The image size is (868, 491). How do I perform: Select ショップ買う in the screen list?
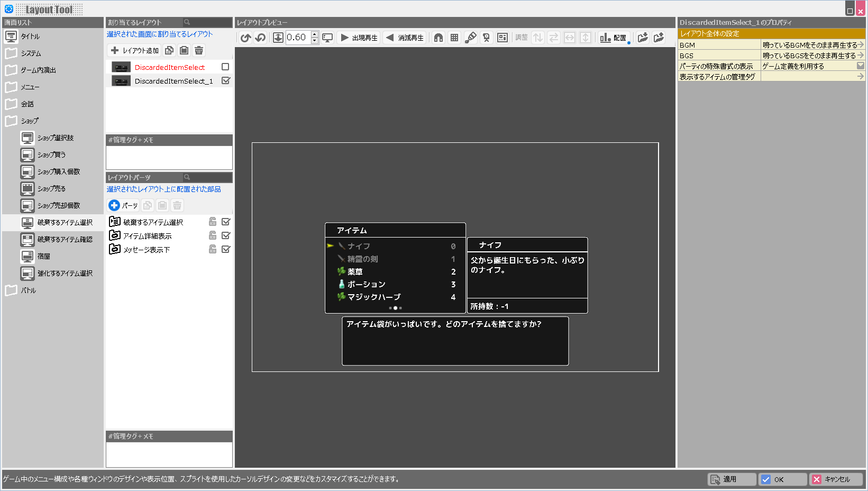pos(51,154)
